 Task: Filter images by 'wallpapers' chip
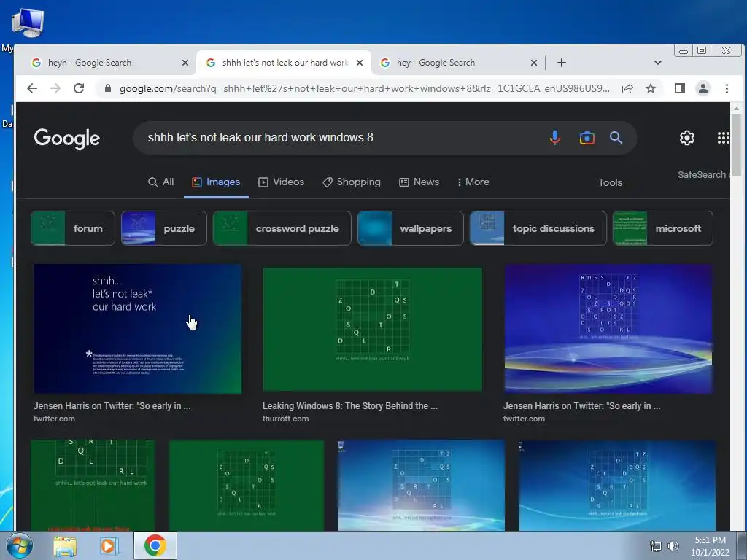coord(410,228)
